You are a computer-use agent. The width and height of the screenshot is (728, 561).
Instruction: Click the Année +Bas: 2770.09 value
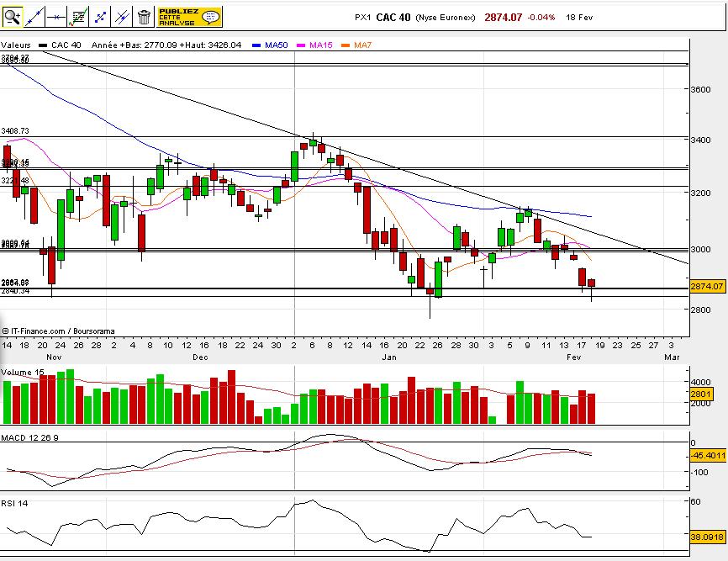click(x=135, y=45)
